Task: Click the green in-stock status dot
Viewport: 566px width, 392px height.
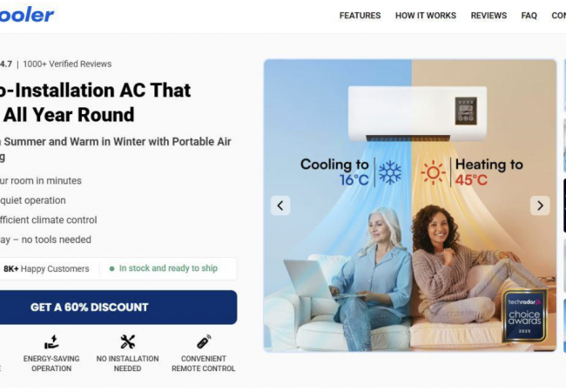Action: tap(112, 268)
